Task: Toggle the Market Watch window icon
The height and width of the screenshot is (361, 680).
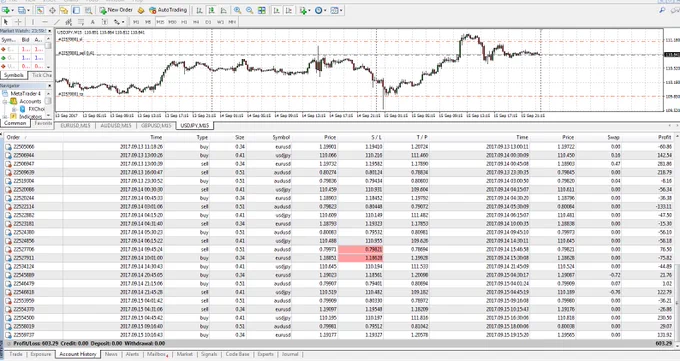Action: (x=40, y=10)
